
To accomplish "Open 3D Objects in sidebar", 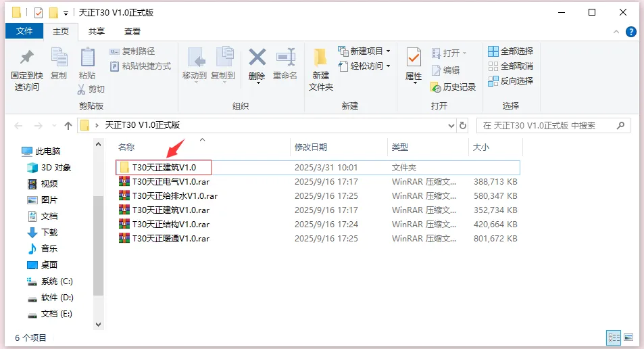I will (x=49, y=168).
